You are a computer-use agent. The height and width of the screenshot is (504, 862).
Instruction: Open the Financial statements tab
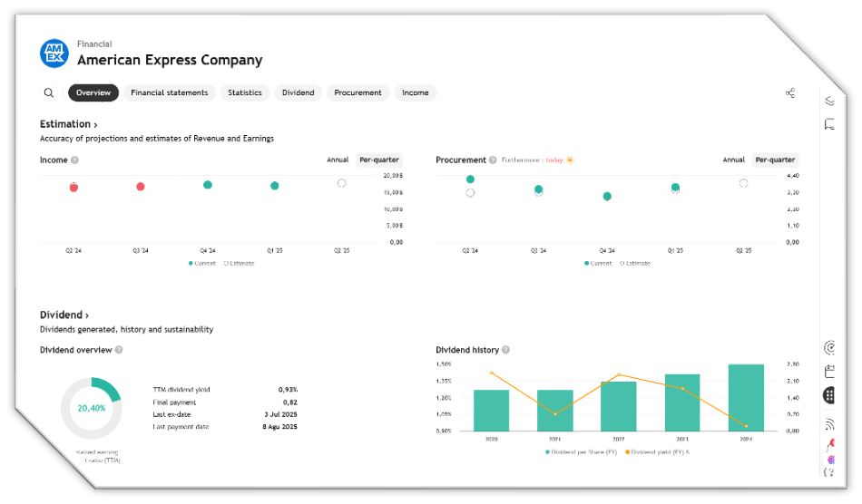pyautogui.click(x=170, y=92)
